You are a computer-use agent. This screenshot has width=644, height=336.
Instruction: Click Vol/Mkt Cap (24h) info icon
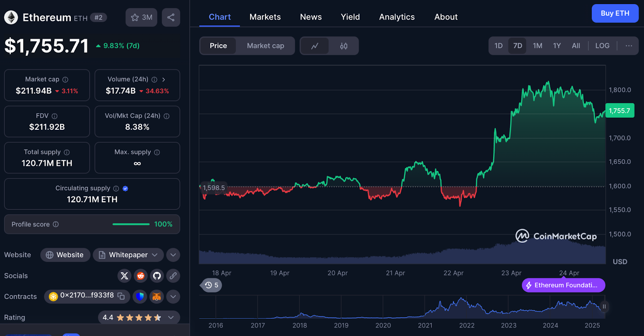[167, 116]
